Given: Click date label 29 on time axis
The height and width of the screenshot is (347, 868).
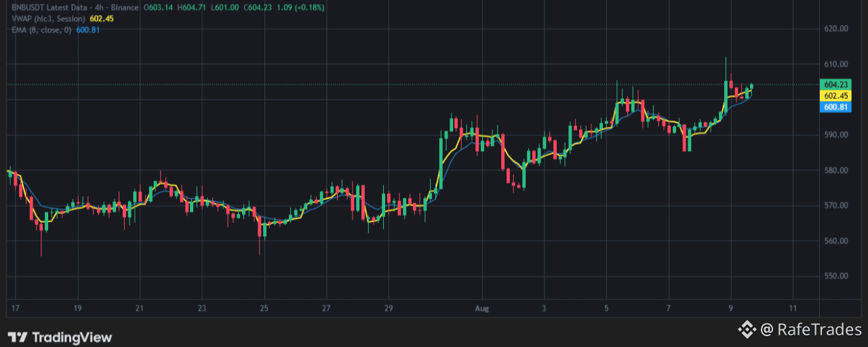Looking at the screenshot, I should (x=389, y=308).
